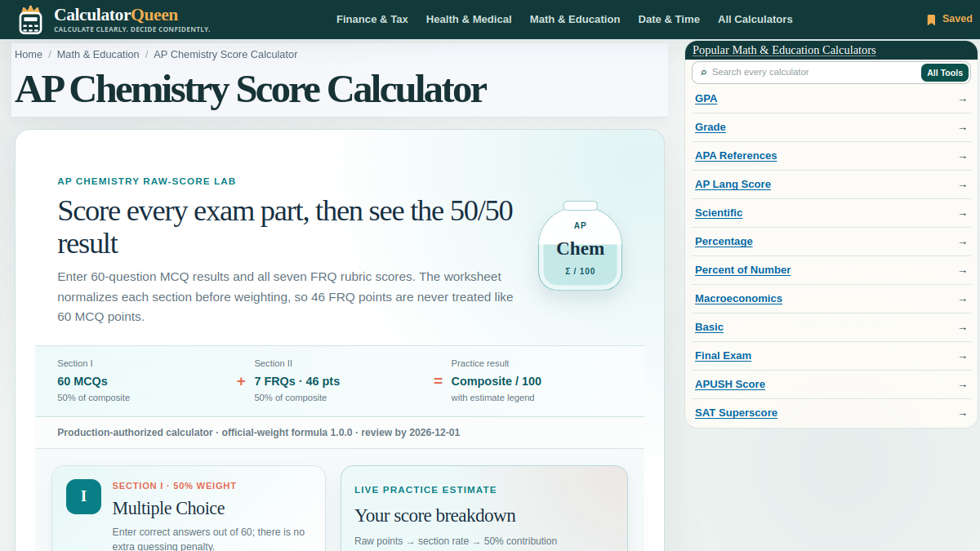Screen dimensions: 980x551
Task: Click the arrow beside APUSH Score
Action: coord(963,385)
